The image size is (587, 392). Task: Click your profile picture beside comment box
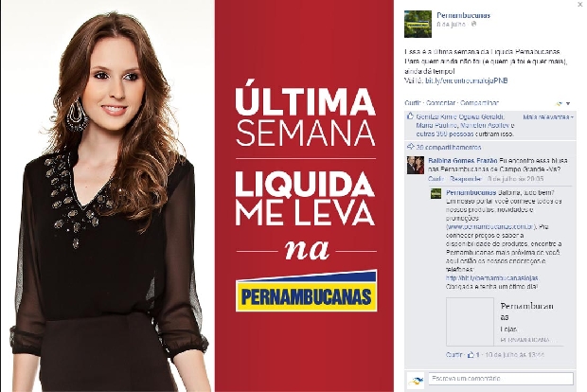(x=416, y=381)
